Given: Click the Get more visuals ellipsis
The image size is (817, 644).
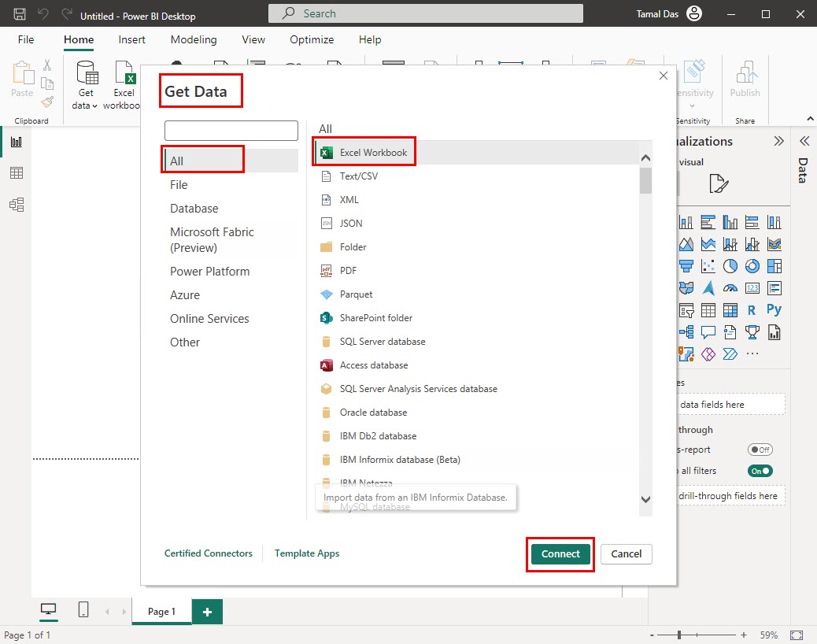Looking at the screenshot, I should [752, 353].
